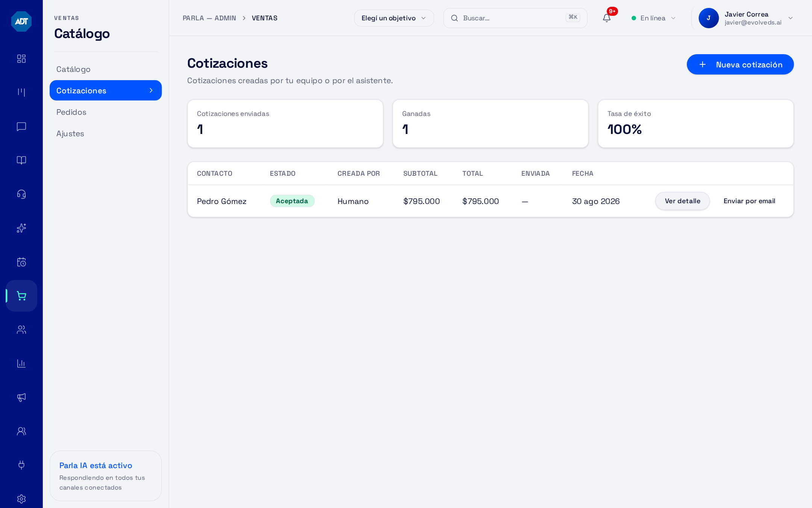
Task: Expand the 'Elegí un objetivo' dropdown
Action: pyautogui.click(x=394, y=18)
